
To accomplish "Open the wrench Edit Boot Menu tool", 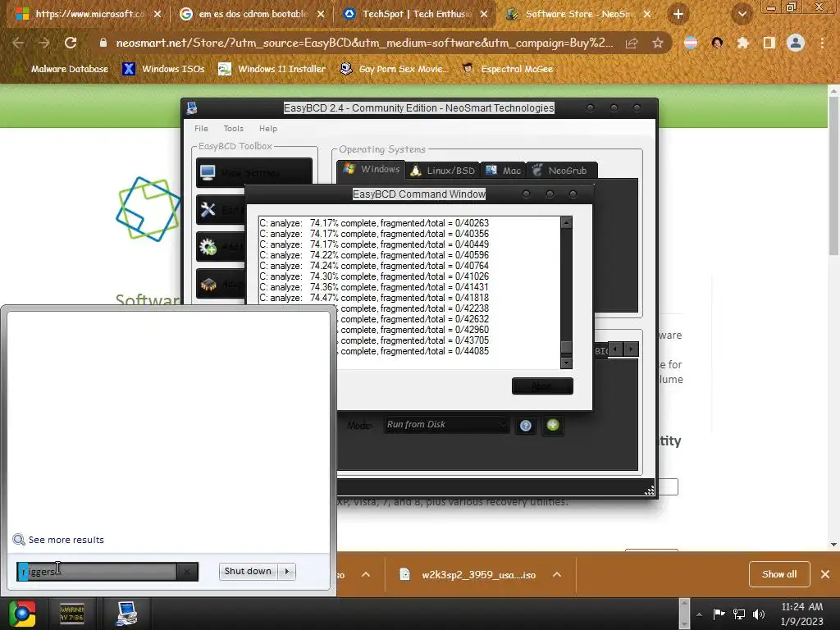I will point(221,209).
